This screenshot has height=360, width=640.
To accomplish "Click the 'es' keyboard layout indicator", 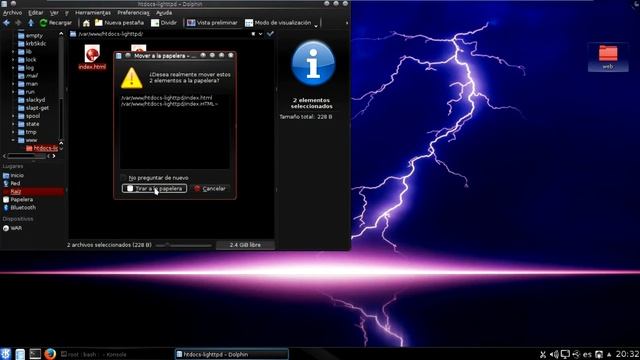I will [587, 354].
